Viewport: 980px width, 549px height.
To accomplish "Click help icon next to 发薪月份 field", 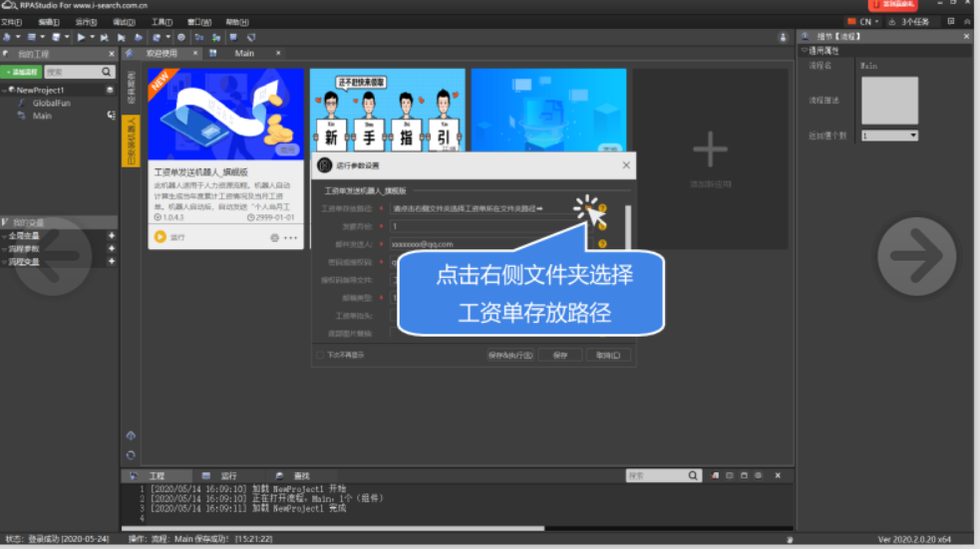I will click(602, 226).
